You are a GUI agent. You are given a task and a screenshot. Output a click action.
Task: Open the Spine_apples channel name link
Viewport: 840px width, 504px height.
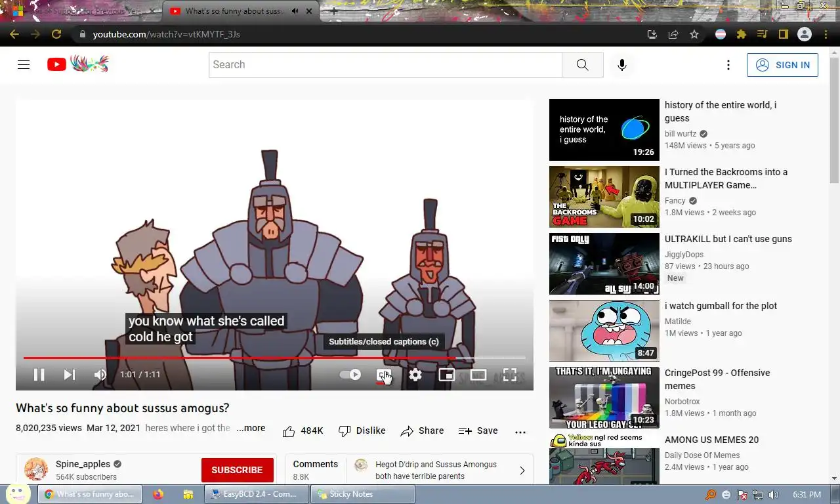point(83,464)
